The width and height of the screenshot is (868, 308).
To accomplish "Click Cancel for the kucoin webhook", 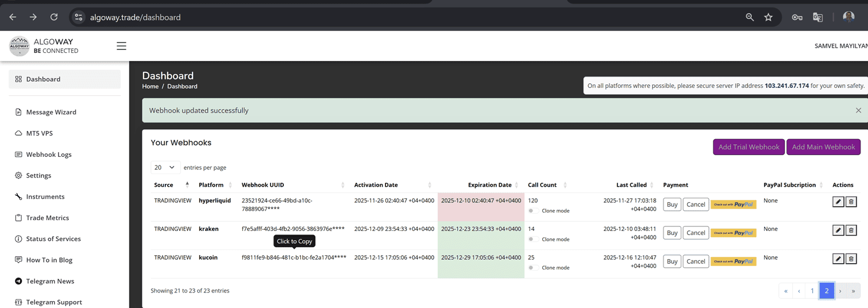I will 696,261.
